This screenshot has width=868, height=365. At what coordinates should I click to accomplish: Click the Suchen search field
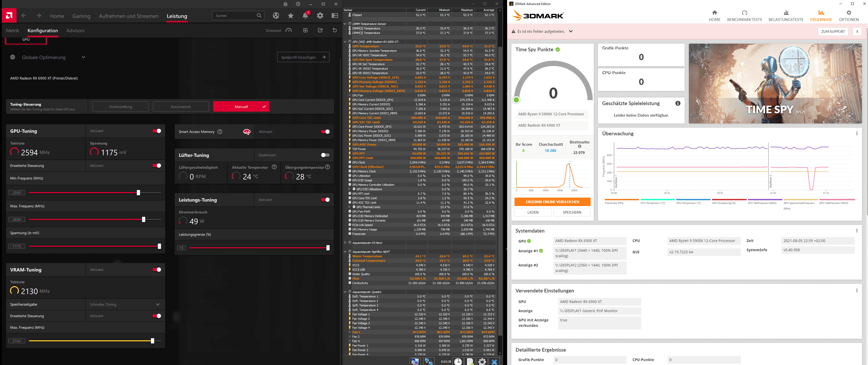[238, 16]
